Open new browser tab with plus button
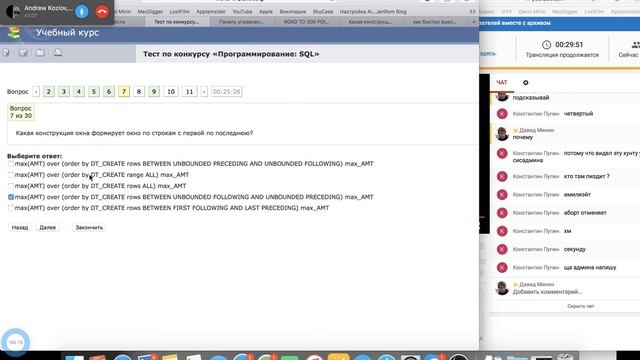This screenshot has height=360, width=640. click(x=473, y=22)
